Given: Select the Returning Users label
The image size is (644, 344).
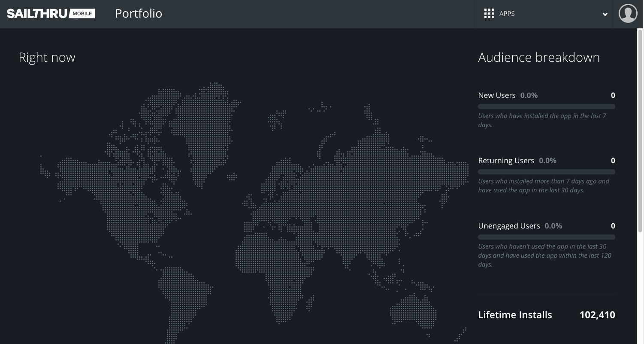Looking at the screenshot, I should click(506, 161).
